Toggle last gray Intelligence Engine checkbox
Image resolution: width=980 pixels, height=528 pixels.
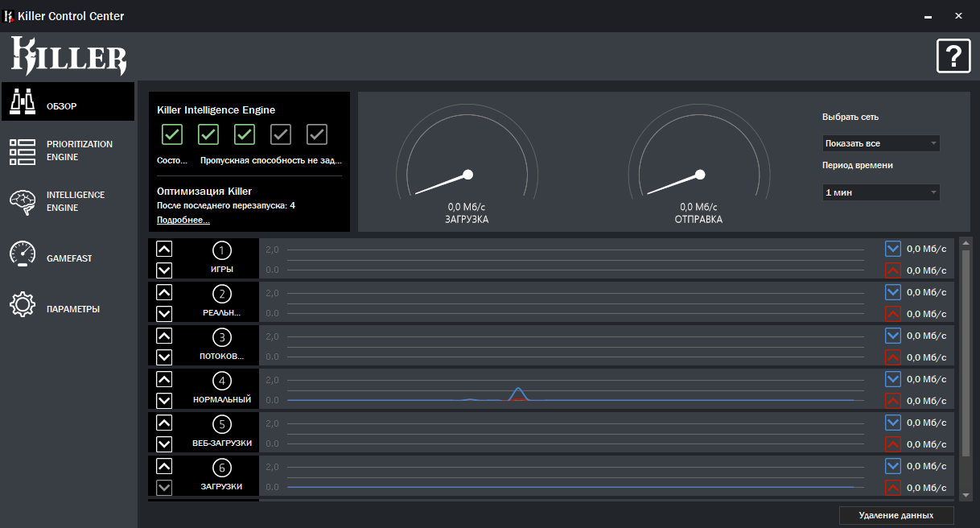tap(317, 134)
